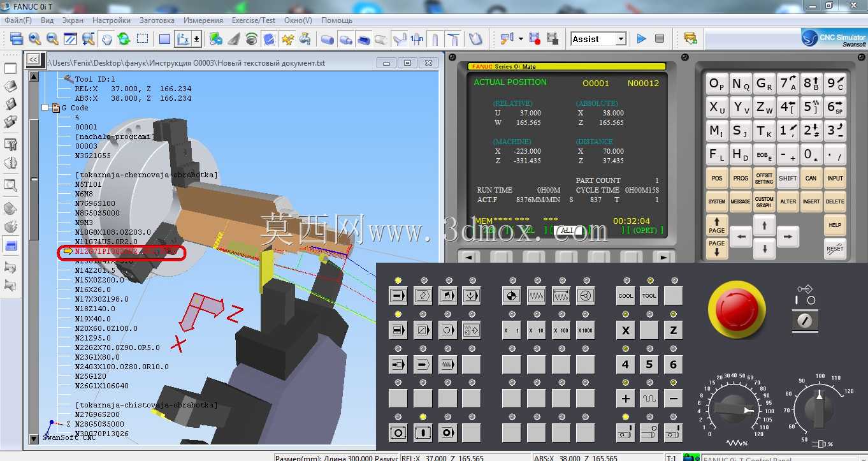Screen dimensions: 868x461
Task: Click the (OPRT) softkey label
Action: (647, 230)
